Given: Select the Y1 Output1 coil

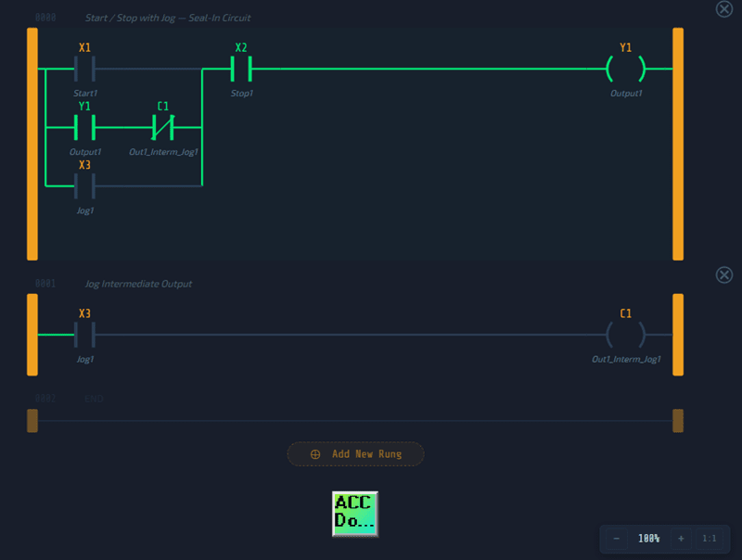Looking at the screenshot, I should tap(625, 69).
